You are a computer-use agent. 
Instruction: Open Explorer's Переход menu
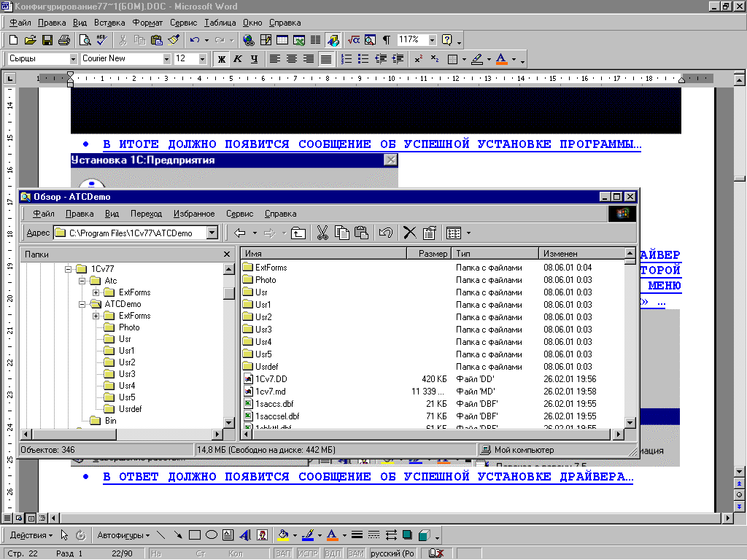tap(146, 214)
